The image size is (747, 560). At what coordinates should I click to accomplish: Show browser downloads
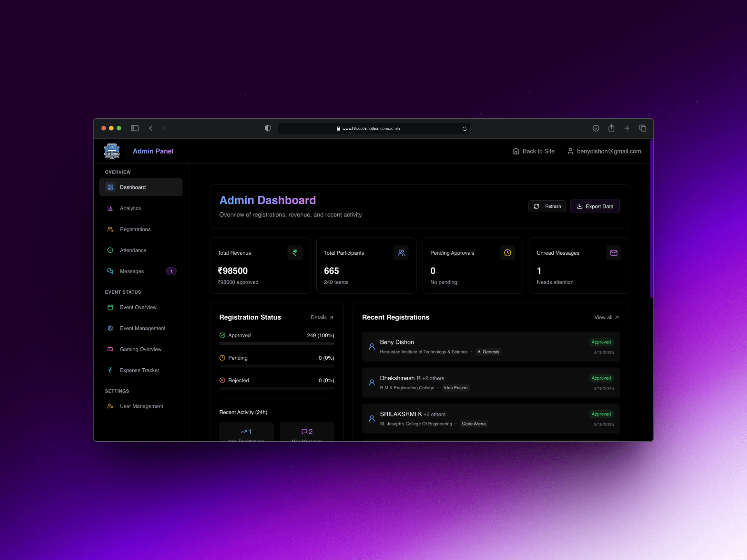click(596, 128)
